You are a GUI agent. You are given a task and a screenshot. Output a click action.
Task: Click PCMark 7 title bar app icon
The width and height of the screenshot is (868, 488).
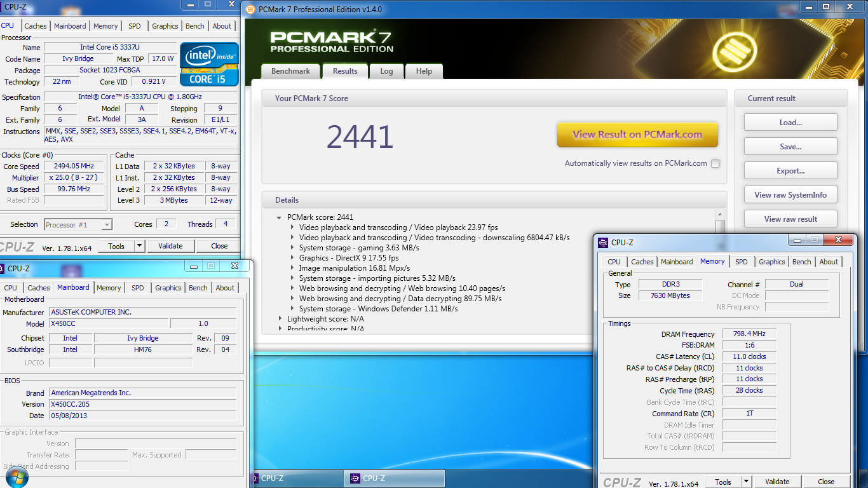coord(249,10)
